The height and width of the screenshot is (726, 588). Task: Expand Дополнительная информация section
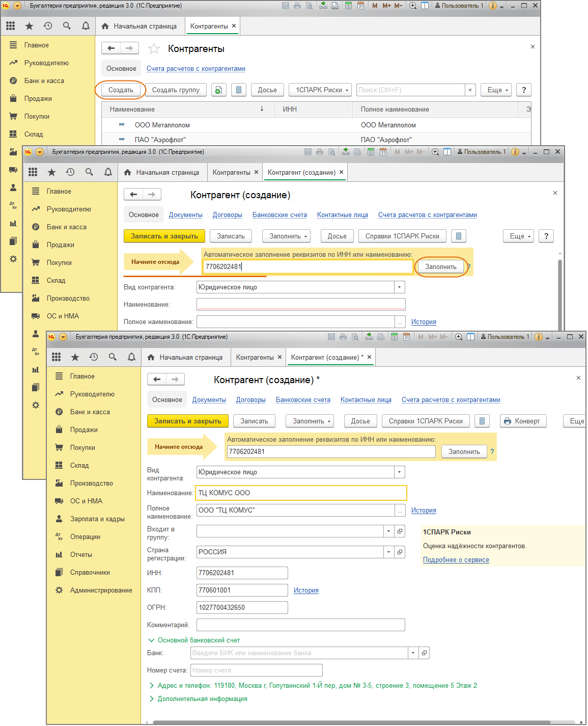click(151, 699)
